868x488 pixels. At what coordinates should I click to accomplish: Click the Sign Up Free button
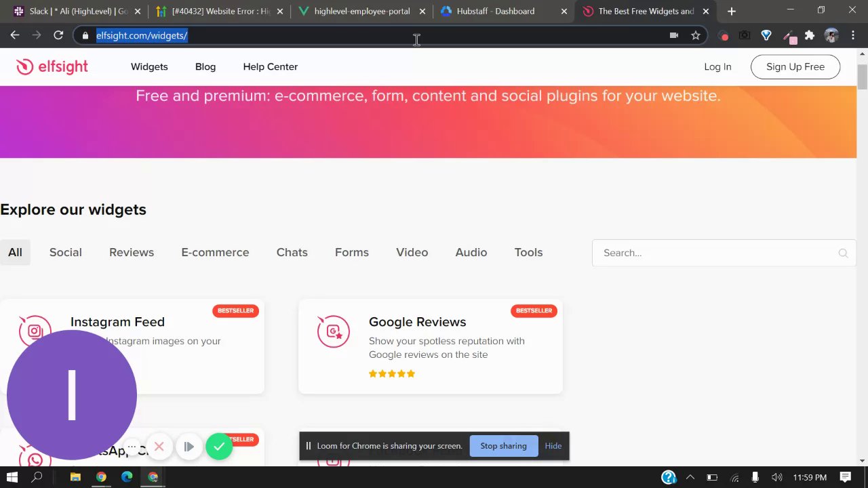pyautogui.click(x=795, y=66)
